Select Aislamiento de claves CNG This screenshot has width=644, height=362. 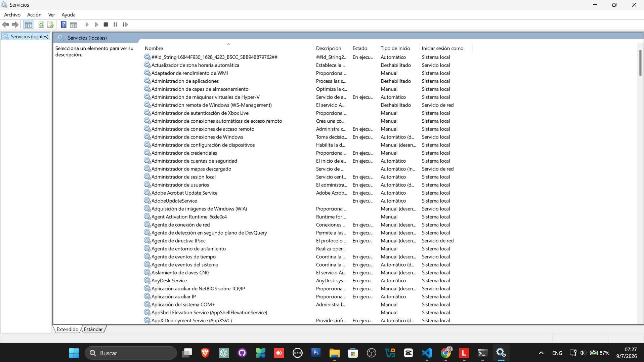coord(180,273)
